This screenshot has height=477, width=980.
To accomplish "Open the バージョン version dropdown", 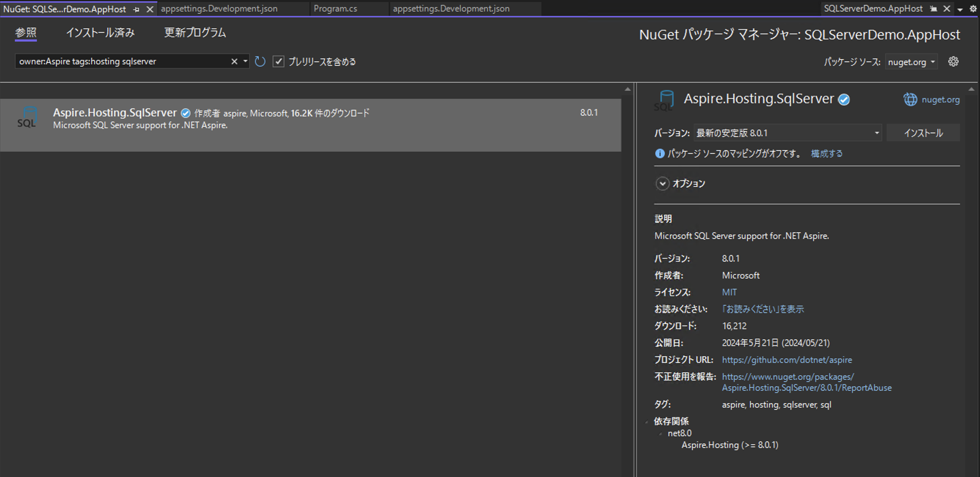I will click(x=876, y=133).
